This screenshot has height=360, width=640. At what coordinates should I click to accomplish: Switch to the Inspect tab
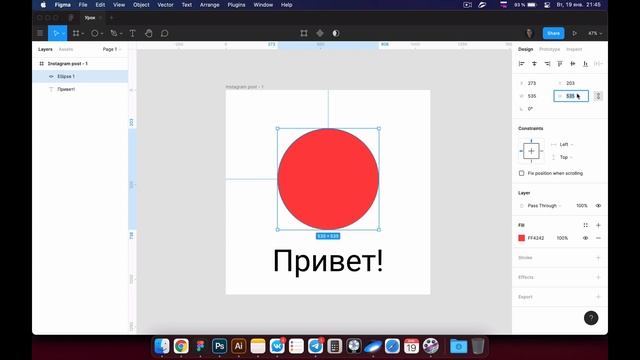[574, 49]
